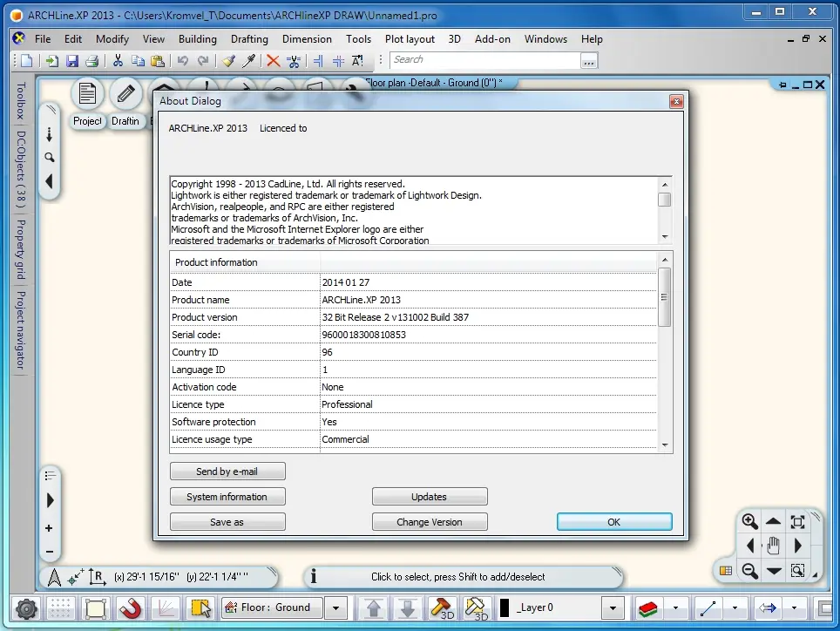
Task: Click the Redo arrow icon
Action: coord(202,60)
